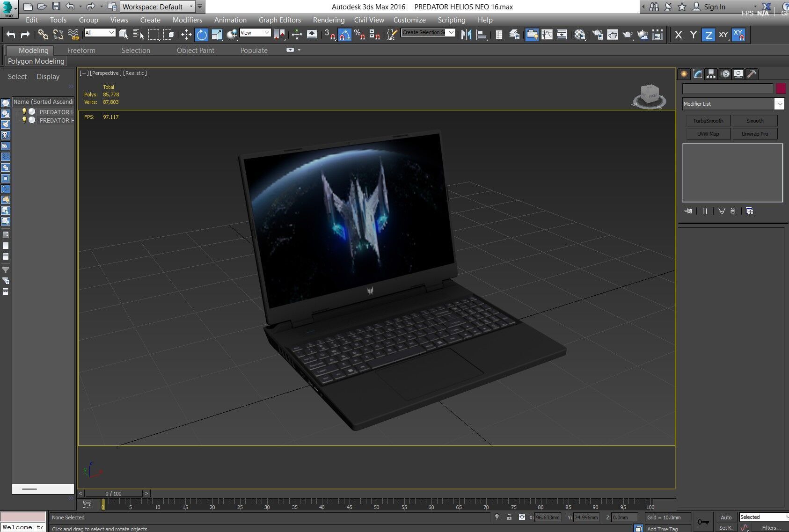The width and height of the screenshot is (789, 532).
Task: Open Render Setup teapot icon
Action: (x=597, y=34)
